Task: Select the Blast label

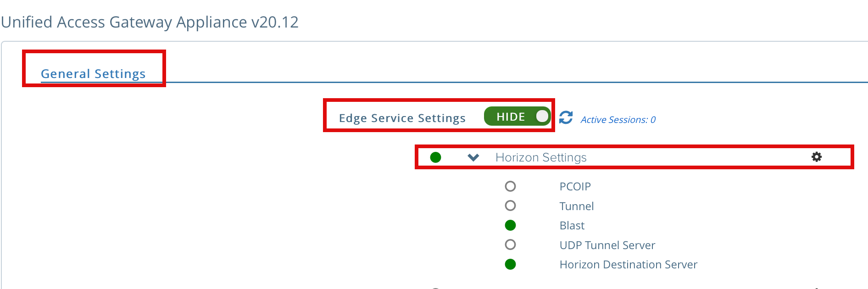Action: 572,226
